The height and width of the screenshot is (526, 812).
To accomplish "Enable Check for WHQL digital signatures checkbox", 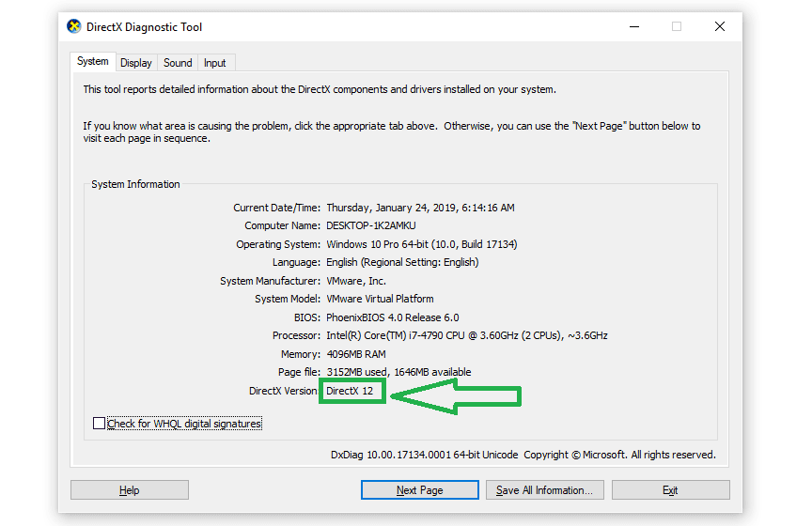I will tap(99, 424).
